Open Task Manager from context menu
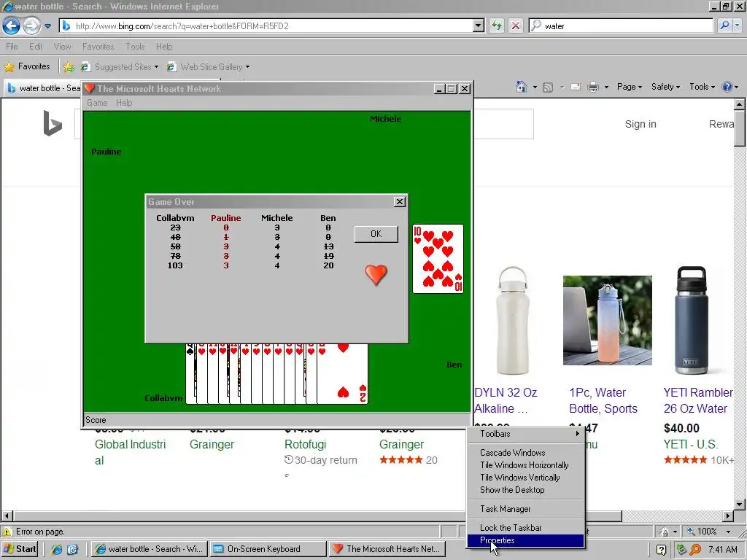 526,508
